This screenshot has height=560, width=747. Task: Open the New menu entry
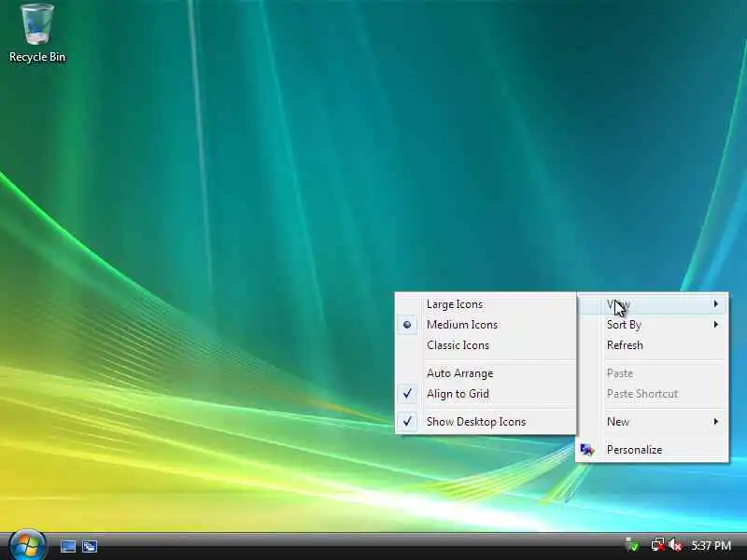click(x=652, y=422)
